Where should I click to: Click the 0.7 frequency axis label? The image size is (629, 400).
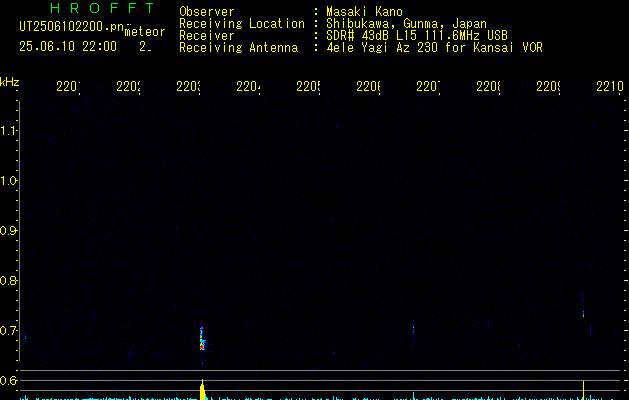(8, 331)
